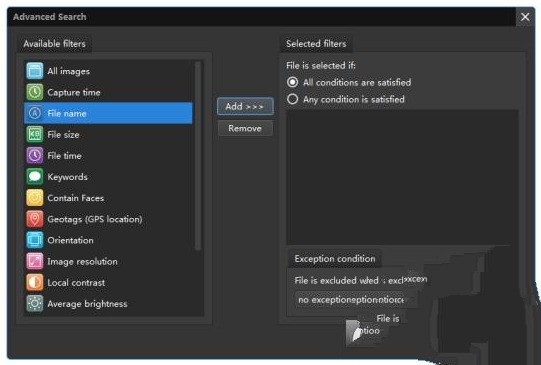Click inside the empty Selected filters list
This screenshot has height=365, width=541.
(402, 177)
